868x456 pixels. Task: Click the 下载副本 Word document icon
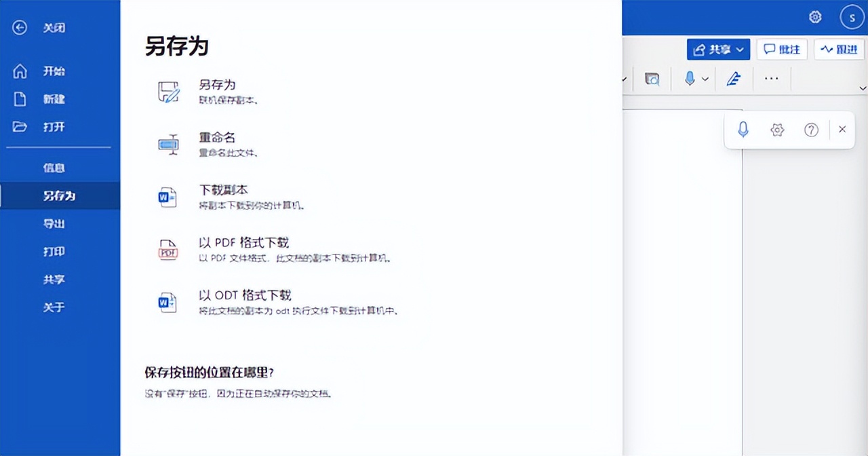[168, 197]
